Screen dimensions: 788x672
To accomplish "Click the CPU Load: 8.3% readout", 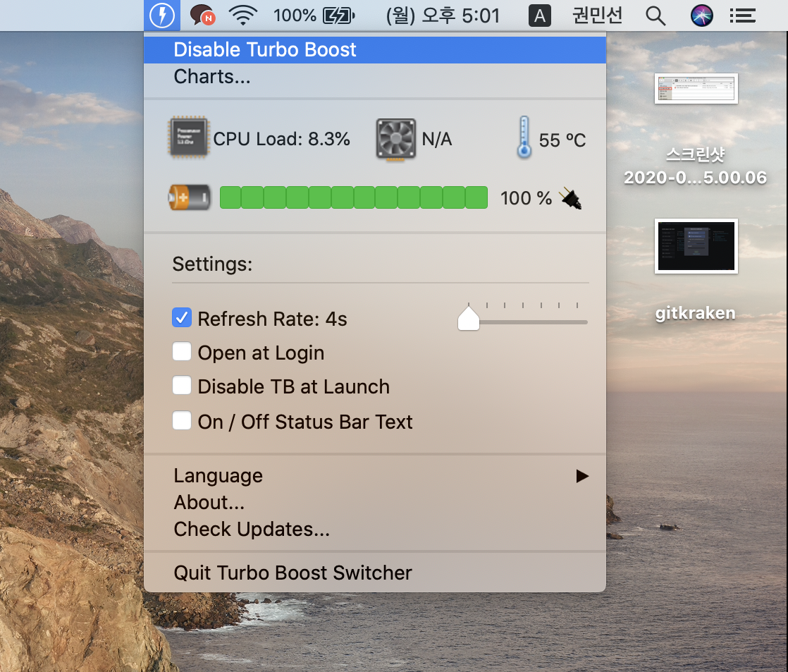I will [x=281, y=139].
